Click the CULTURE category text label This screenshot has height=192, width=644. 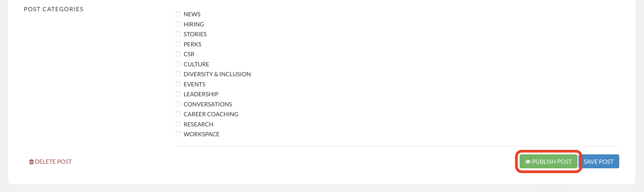point(196,64)
